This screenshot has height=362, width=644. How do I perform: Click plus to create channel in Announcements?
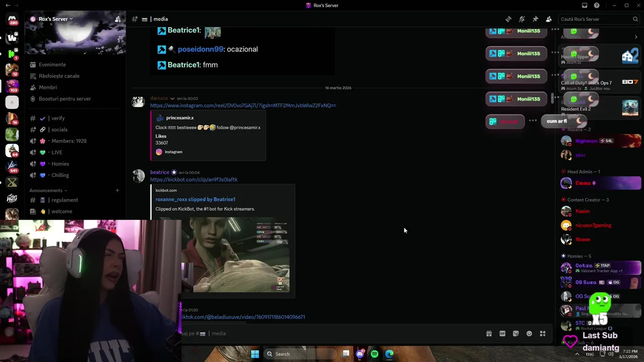click(x=117, y=191)
